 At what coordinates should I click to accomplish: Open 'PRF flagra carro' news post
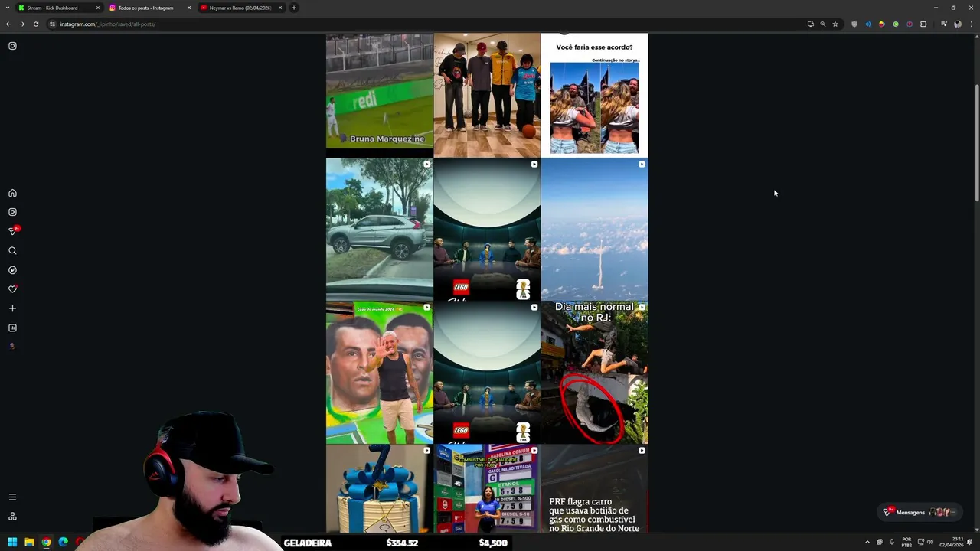click(x=594, y=488)
